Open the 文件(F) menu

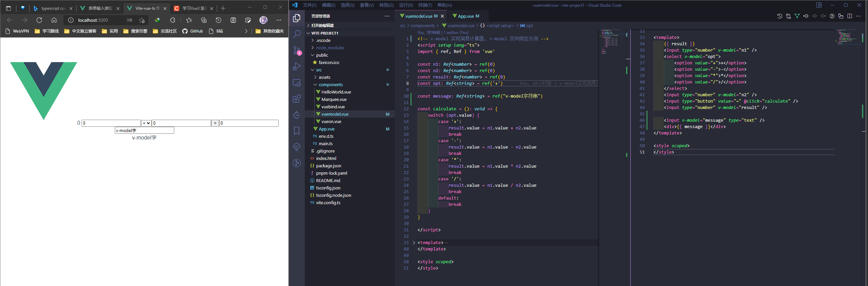tap(310, 5)
